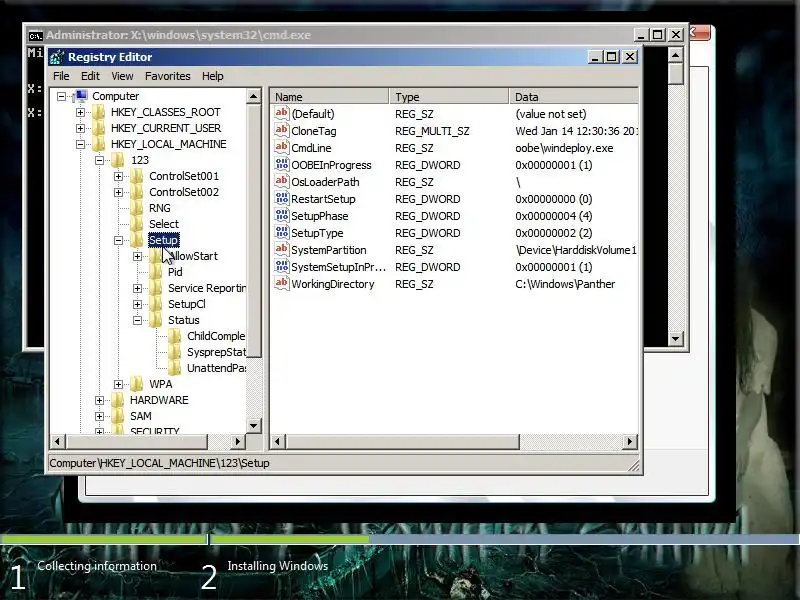Click the Computer icon in the tree
800x600 pixels.
pos(80,96)
